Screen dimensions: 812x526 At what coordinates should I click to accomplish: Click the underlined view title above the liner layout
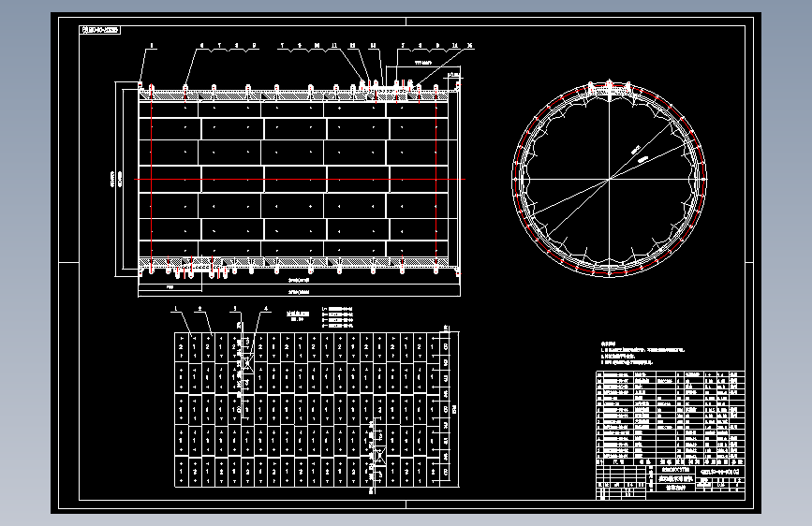coord(298,315)
